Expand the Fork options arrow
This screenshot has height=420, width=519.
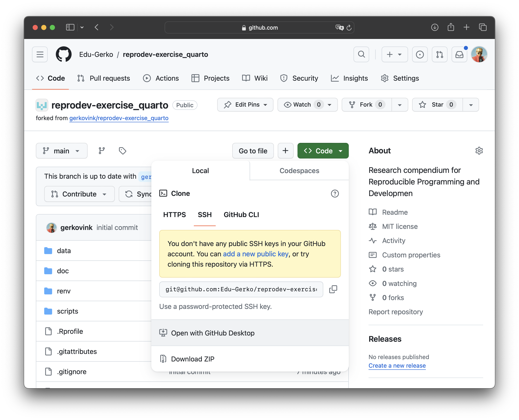click(400, 105)
